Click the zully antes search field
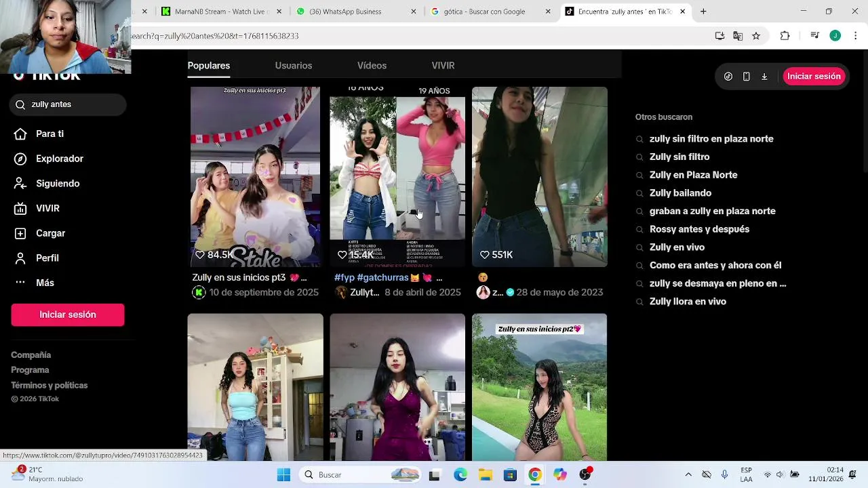The height and width of the screenshot is (488, 868). 68,104
